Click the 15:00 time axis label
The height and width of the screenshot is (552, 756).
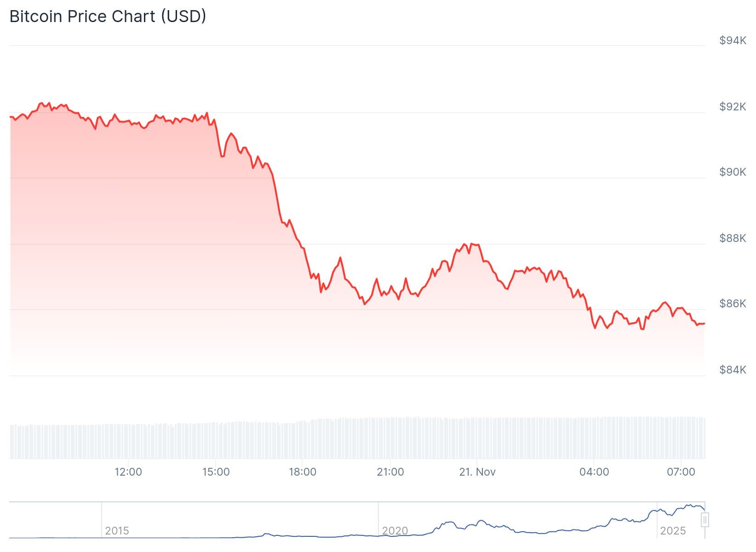[216, 472]
